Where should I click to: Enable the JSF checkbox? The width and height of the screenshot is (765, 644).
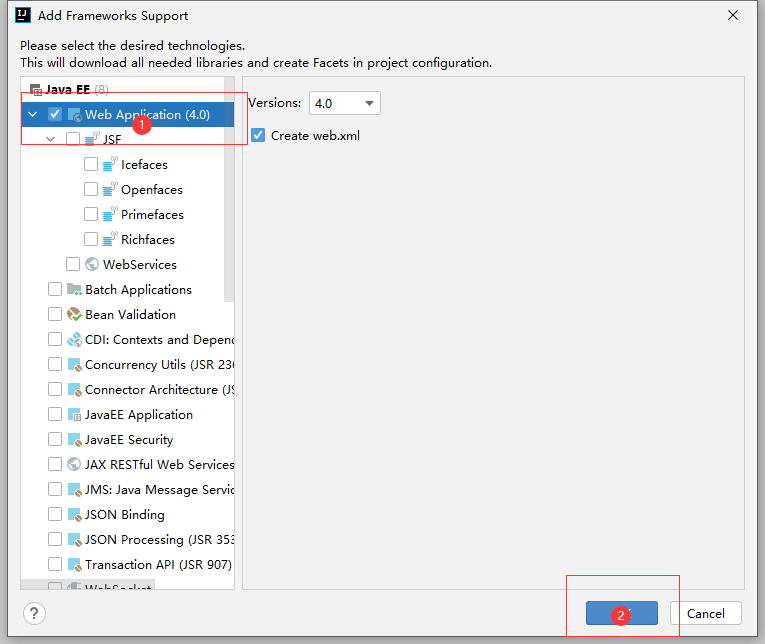(73, 140)
